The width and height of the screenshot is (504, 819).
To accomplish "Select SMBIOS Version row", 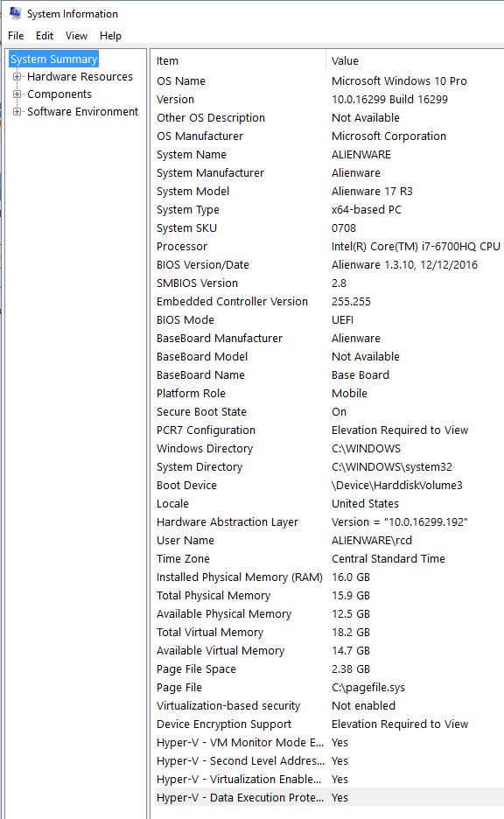I will (x=327, y=283).
